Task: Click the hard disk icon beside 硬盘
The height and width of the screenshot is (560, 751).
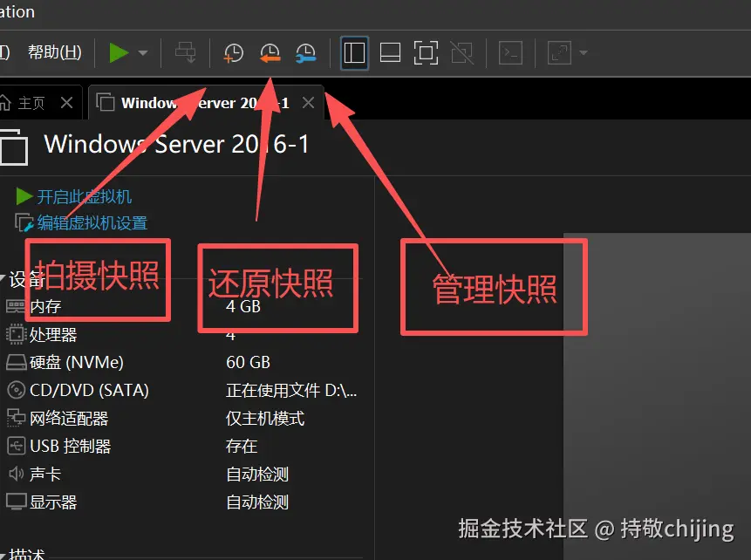Action: [x=16, y=362]
